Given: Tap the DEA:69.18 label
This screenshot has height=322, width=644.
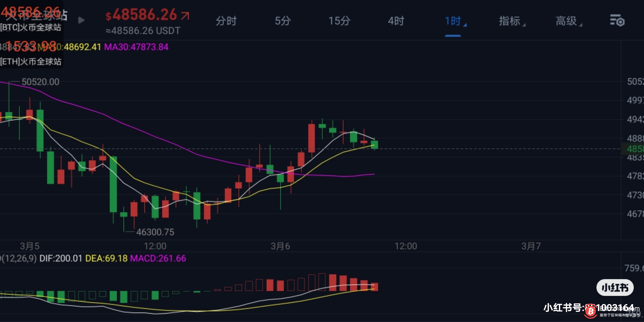Looking at the screenshot, I should pos(106,258).
